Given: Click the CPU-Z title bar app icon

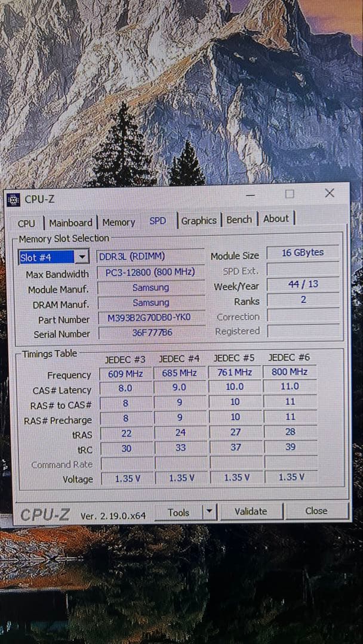Looking at the screenshot, I should 14,200.
